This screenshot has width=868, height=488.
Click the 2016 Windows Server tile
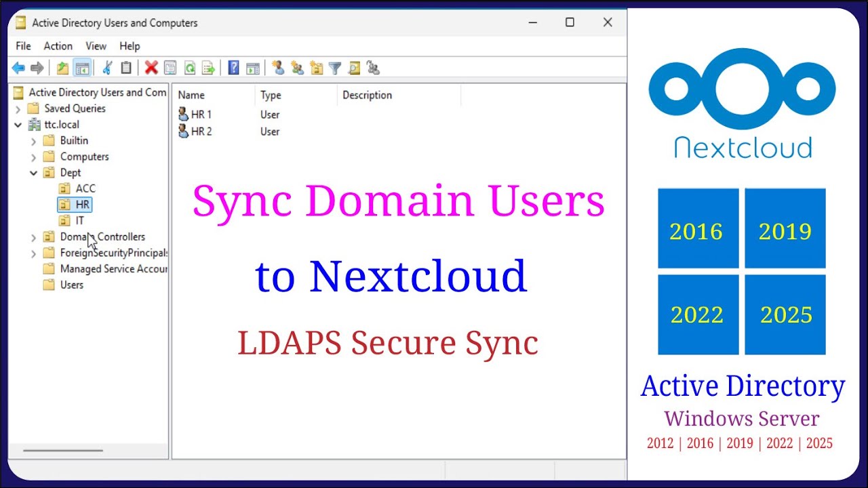click(x=698, y=228)
